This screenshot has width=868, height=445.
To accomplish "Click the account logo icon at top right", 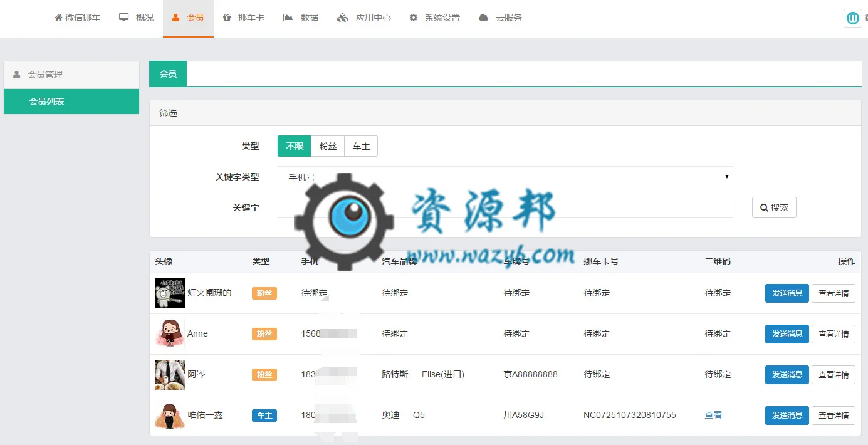I will click(853, 18).
